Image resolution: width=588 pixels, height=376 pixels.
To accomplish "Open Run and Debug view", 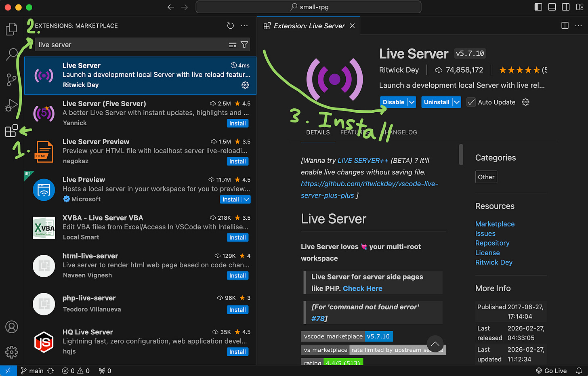I will point(11,105).
